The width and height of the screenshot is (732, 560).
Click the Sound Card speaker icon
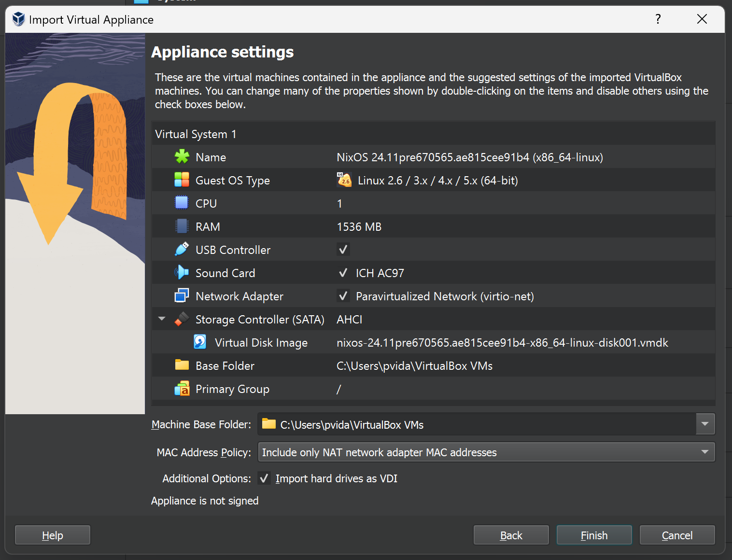[182, 273]
